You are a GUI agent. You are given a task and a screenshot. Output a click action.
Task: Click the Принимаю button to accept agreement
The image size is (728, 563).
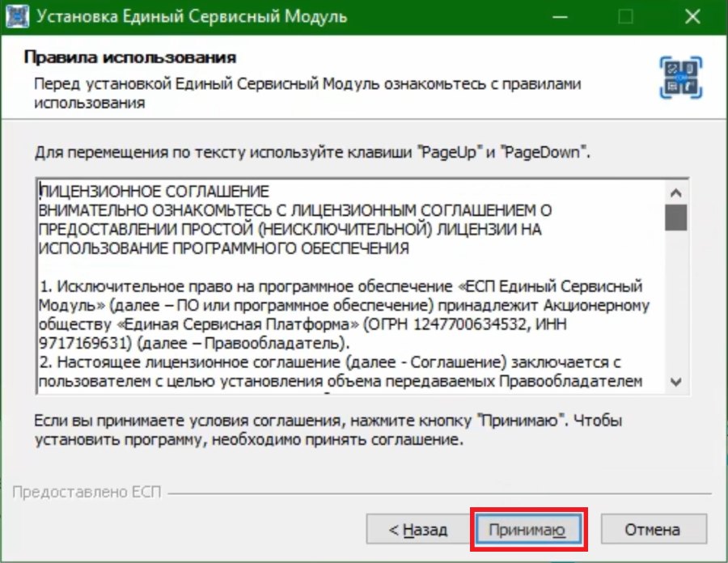tap(528, 529)
